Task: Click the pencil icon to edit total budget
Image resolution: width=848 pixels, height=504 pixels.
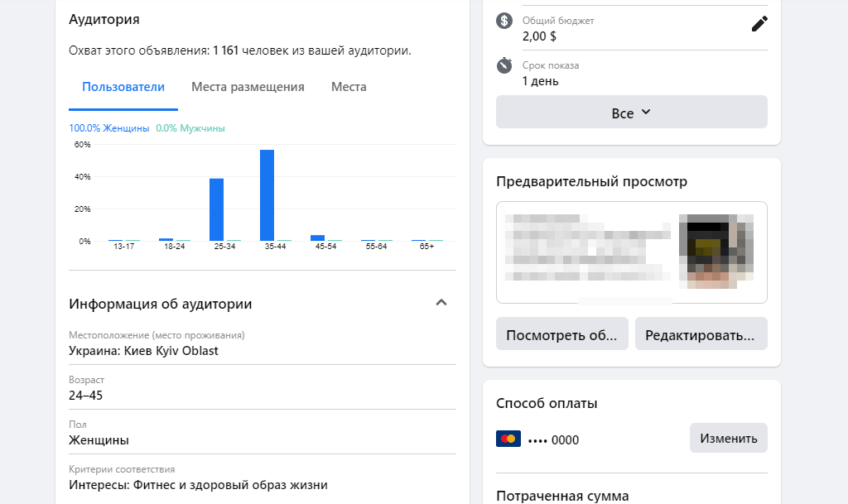Action: pyautogui.click(x=759, y=24)
